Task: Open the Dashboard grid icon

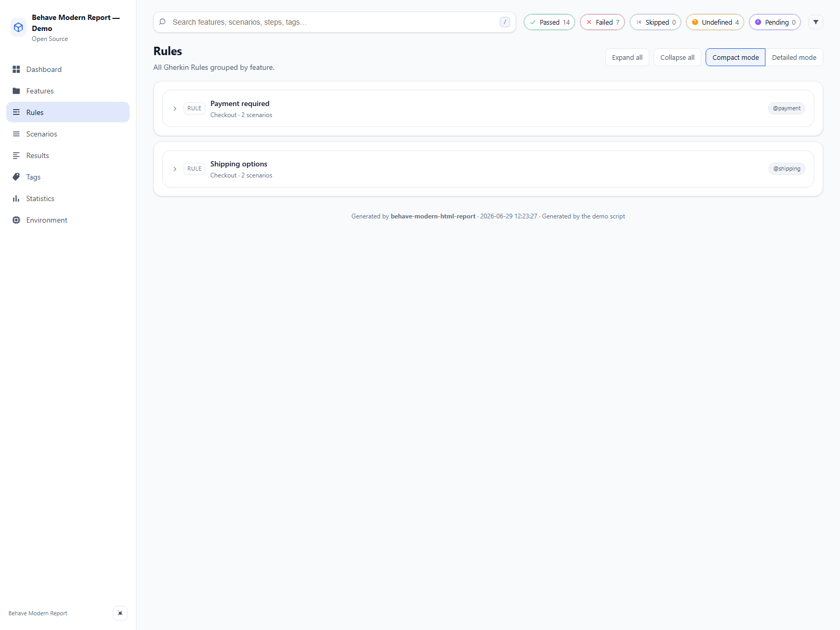Action: 16,69
